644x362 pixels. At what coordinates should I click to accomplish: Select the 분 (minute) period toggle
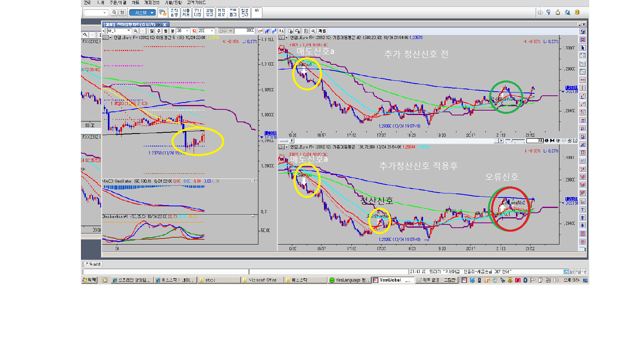pyautogui.click(x=172, y=31)
